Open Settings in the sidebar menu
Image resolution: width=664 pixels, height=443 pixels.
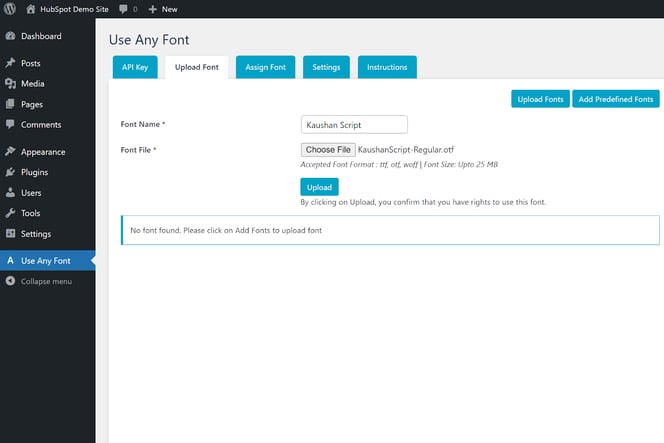(x=36, y=234)
